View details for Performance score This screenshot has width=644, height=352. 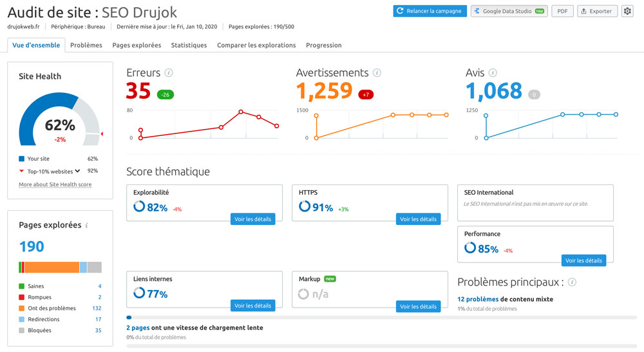click(x=583, y=260)
